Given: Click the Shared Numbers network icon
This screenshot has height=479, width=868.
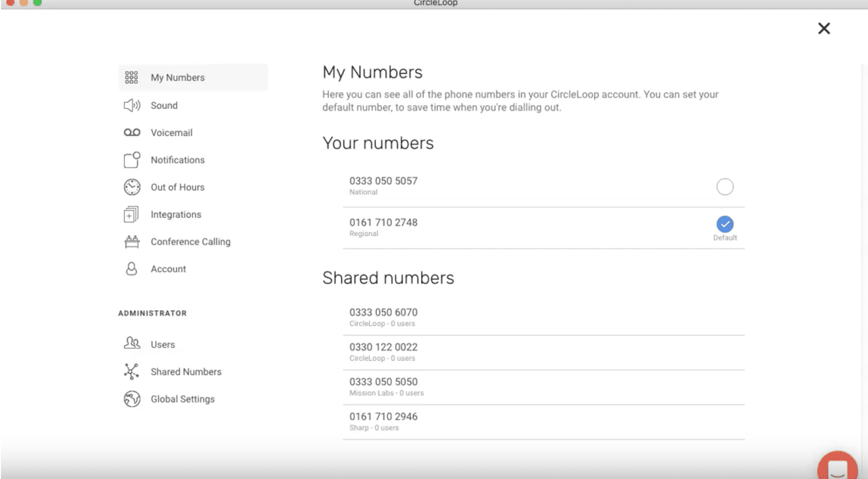Looking at the screenshot, I should click(131, 371).
